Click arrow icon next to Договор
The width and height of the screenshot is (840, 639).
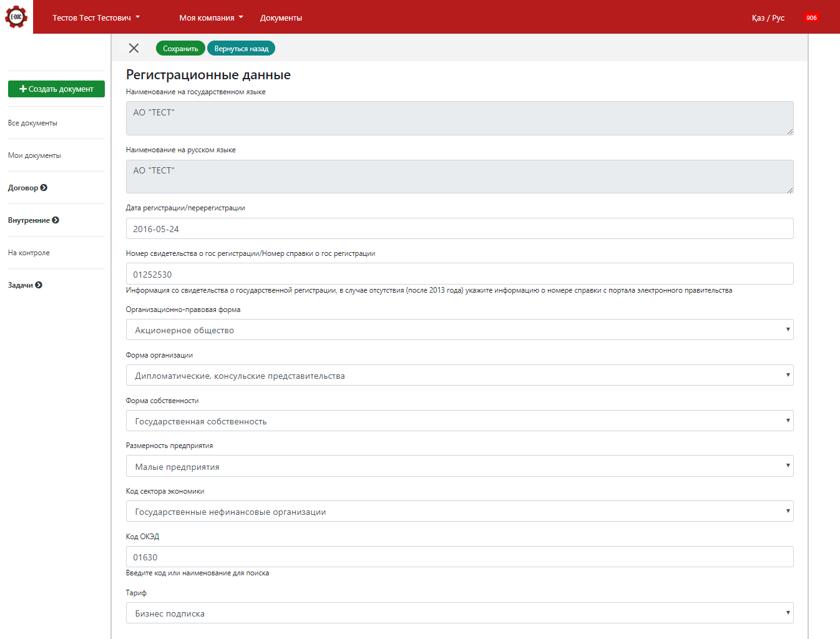point(44,188)
